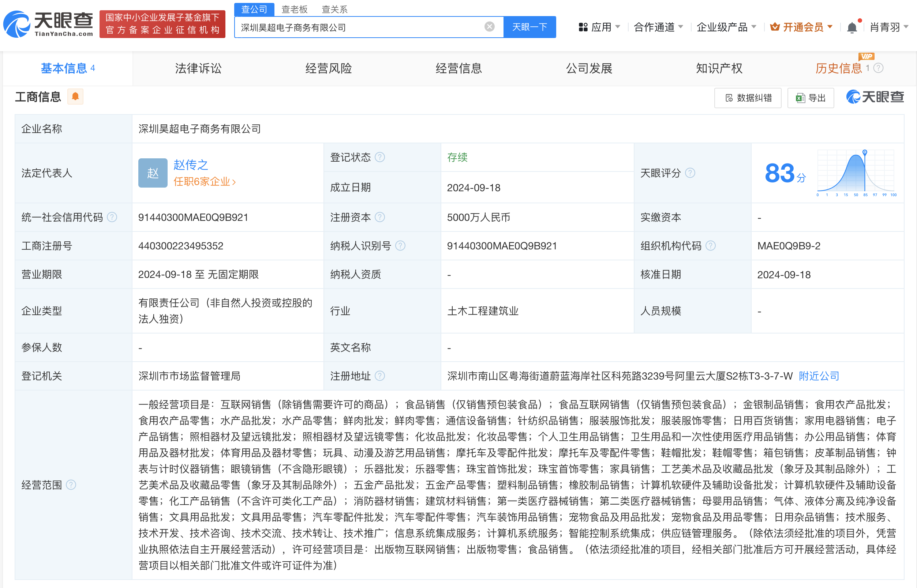Open the 赵传之 legal representative profile
The image size is (917, 588).
point(191,165)
